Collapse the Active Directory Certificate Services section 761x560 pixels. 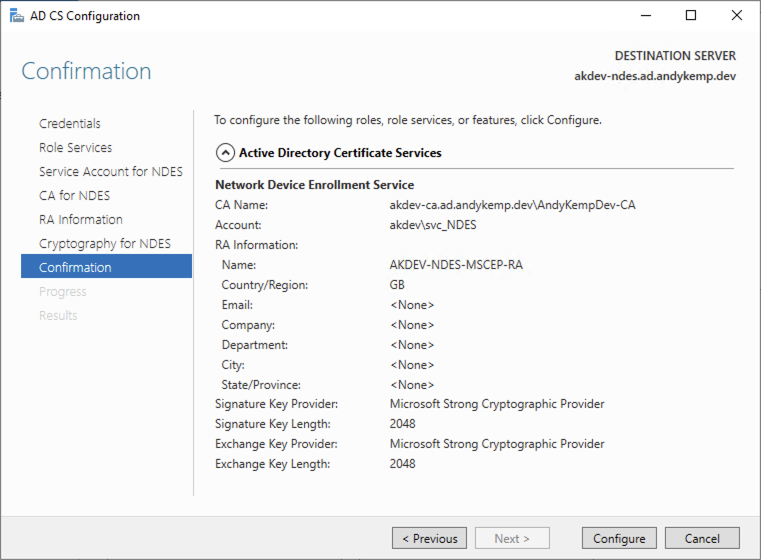225,153
